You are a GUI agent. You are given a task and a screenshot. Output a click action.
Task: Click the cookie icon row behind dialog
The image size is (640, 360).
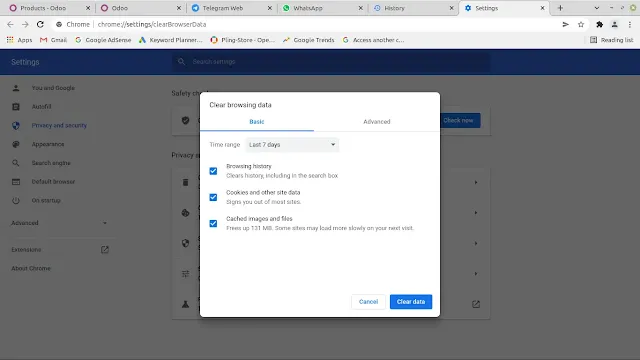pos(185,213)
